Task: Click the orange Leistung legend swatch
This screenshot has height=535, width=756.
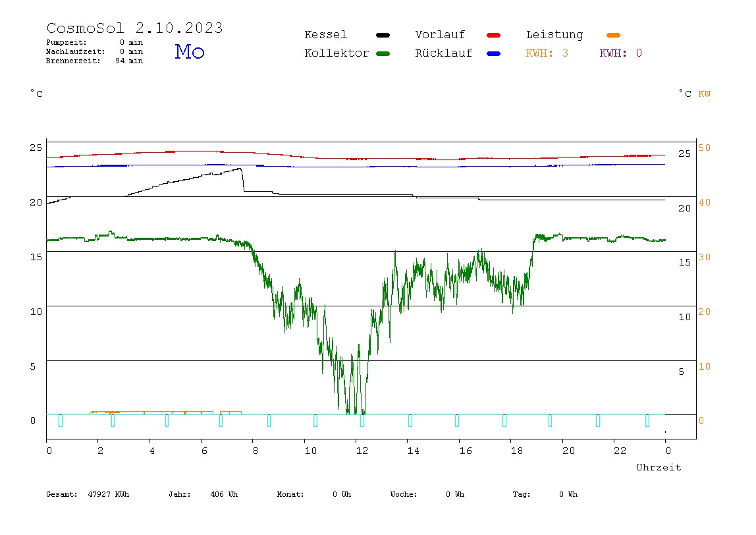Action: coord(613,35)
